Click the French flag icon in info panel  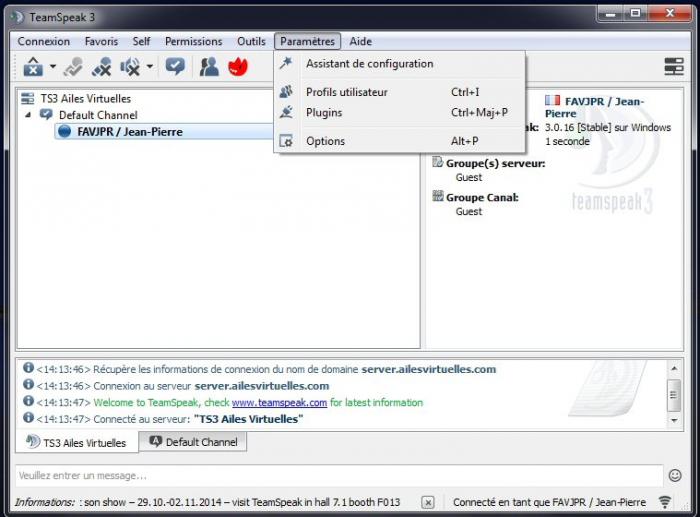point(552,100)
